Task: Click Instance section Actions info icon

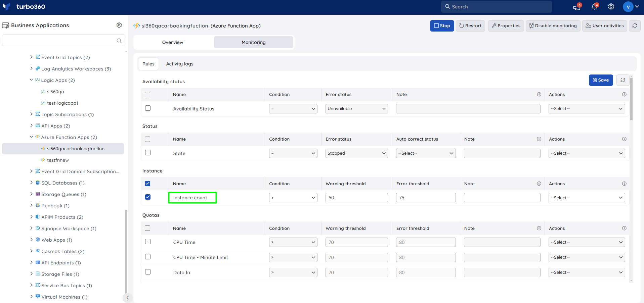Action: tap(624, 184)
